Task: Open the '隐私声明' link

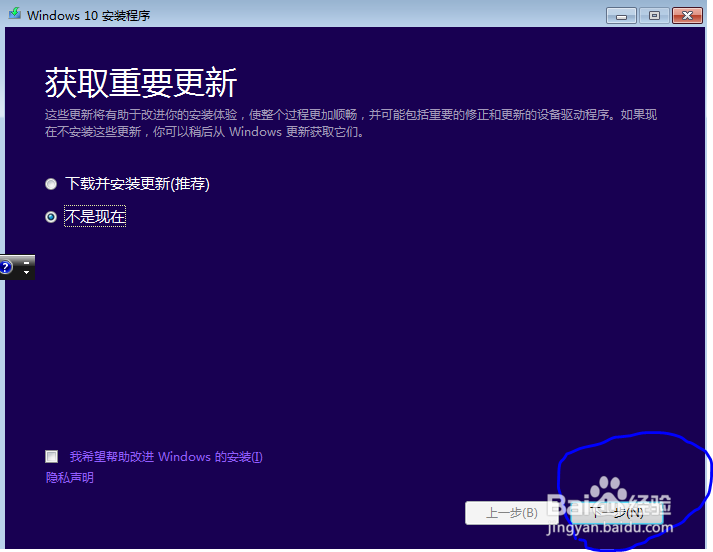Action: [70, 477]
